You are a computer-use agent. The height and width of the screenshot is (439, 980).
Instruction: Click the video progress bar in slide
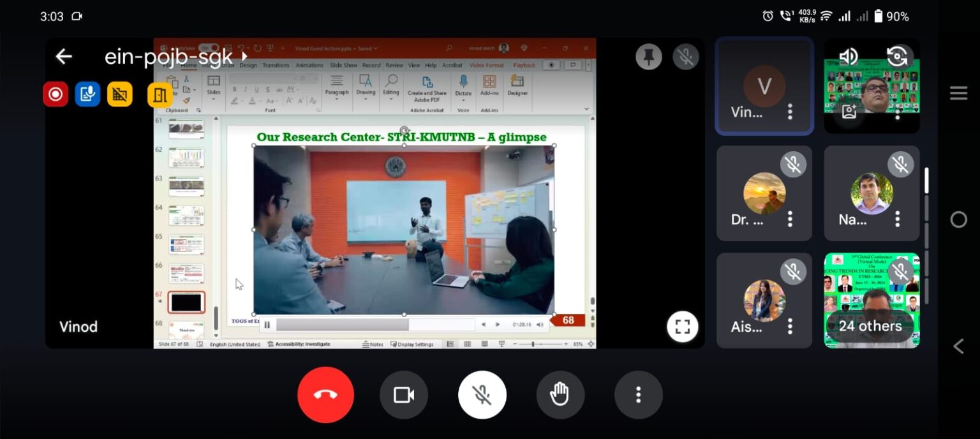coord(375,325)
